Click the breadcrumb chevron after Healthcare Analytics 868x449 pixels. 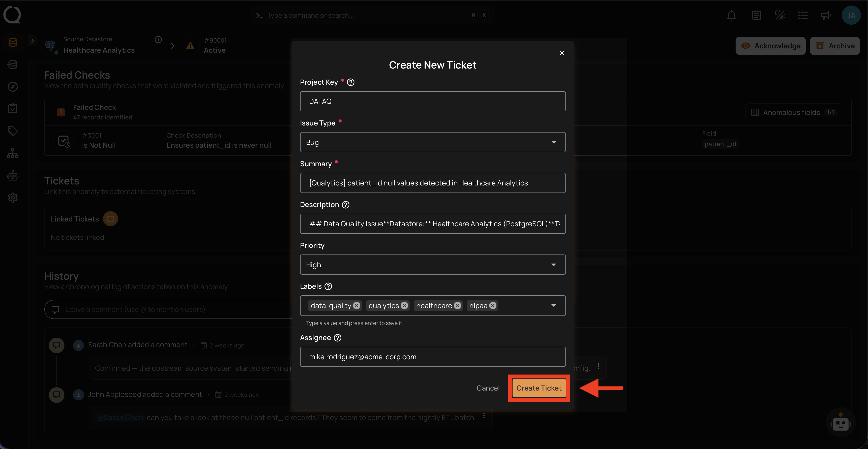173,46
